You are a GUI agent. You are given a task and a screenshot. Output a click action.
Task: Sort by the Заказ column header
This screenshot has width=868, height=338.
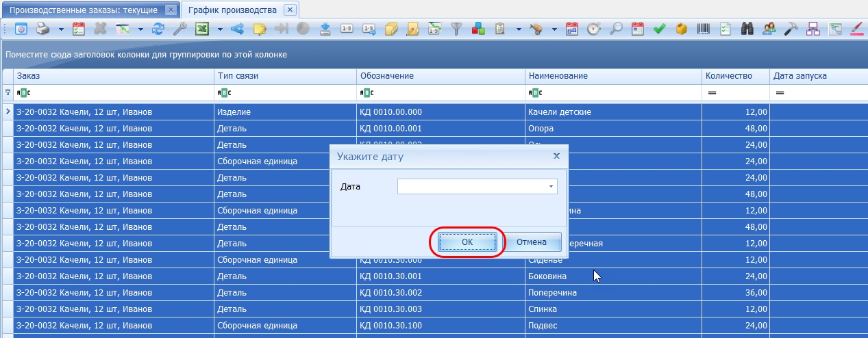(114, 76)
